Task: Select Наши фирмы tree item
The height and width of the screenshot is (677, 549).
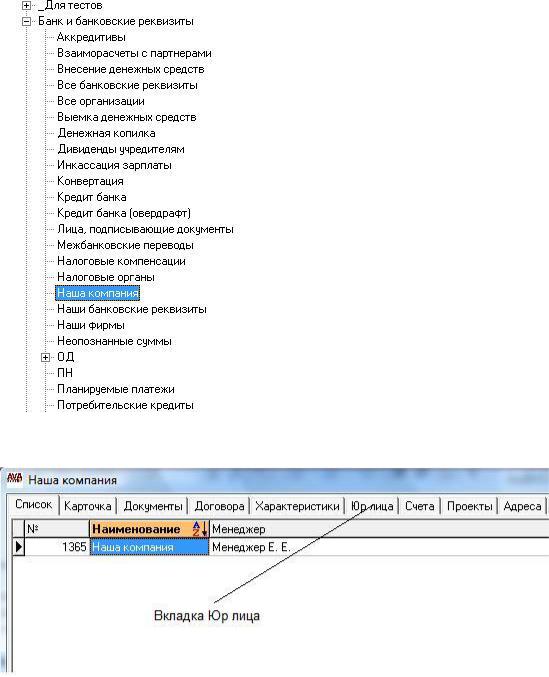Action: (x=91, y=325)
